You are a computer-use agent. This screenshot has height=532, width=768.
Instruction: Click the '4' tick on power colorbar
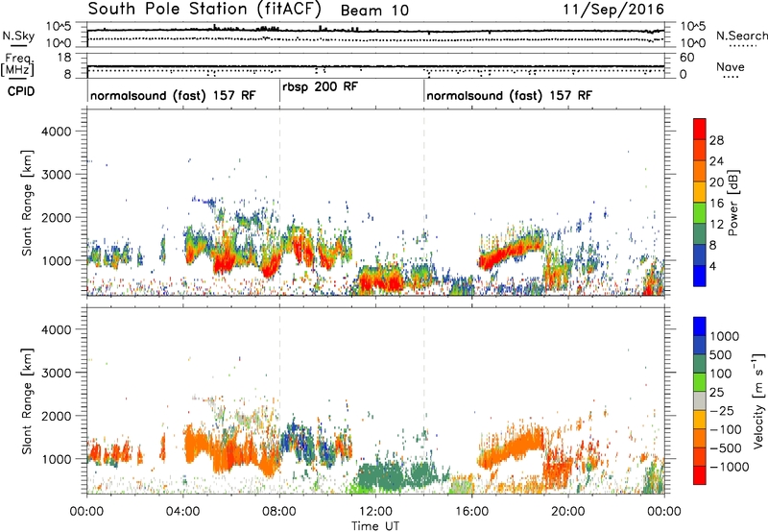712,266
